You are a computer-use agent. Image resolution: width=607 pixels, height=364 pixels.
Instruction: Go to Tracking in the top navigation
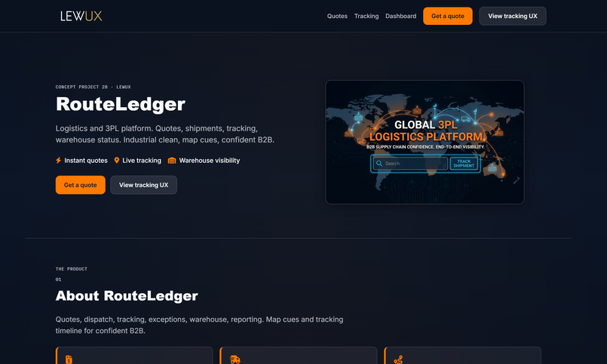click(x=366, y=16)
